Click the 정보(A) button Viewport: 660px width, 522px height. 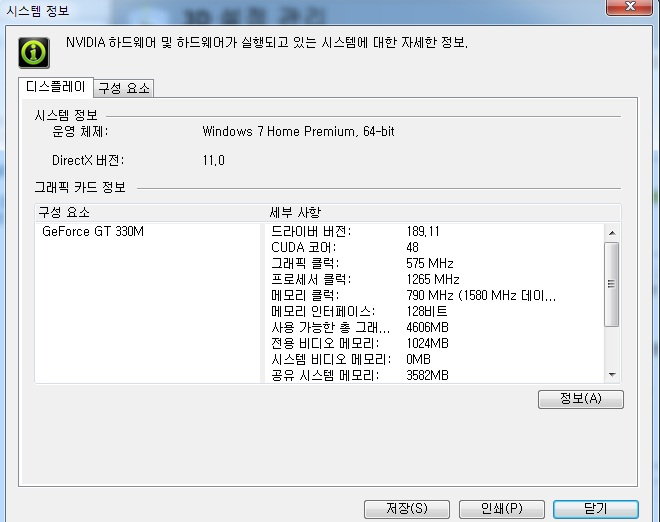[580, 399]
